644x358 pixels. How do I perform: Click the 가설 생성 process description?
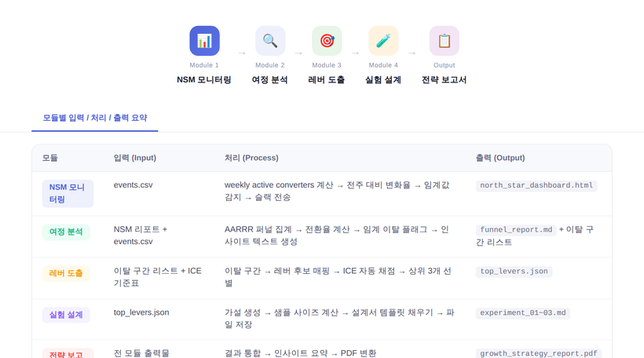click(x=339, y=319)
